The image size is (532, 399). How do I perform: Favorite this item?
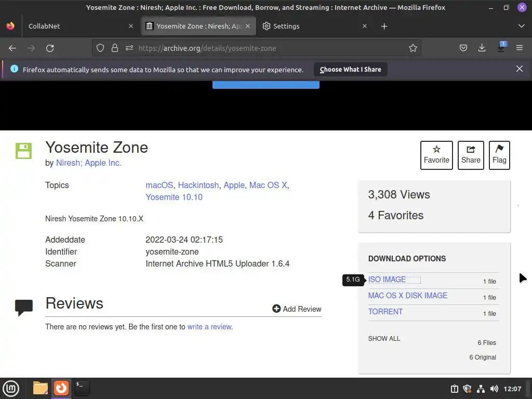pos(436,155)
